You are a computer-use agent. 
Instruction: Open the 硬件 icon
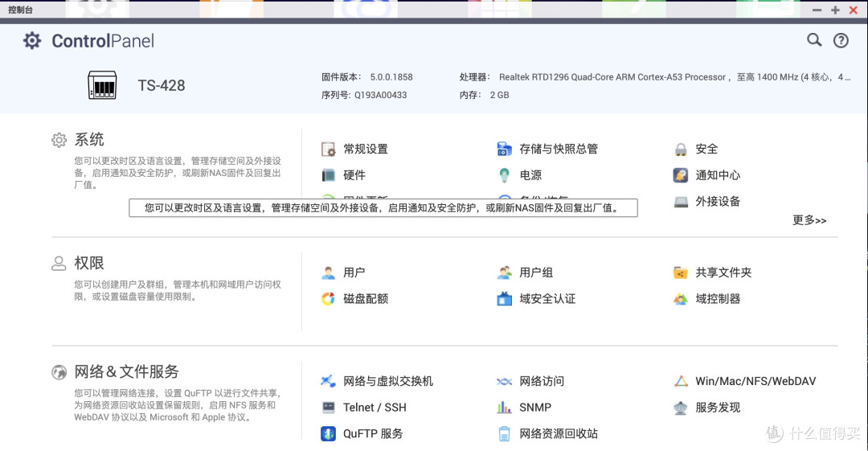click(328, 175)
